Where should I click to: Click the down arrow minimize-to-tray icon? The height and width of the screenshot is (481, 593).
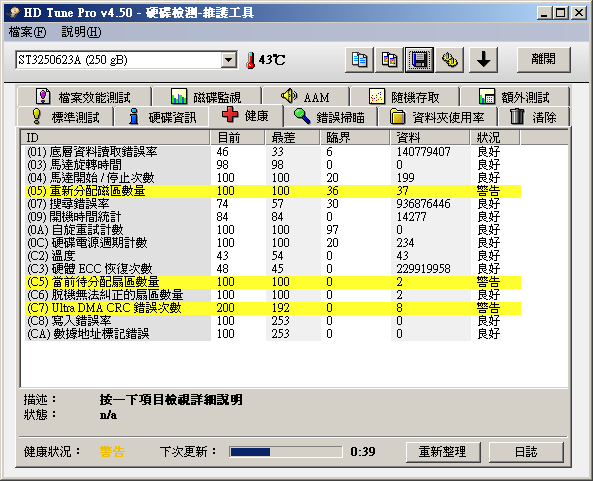tap(483, 60)
